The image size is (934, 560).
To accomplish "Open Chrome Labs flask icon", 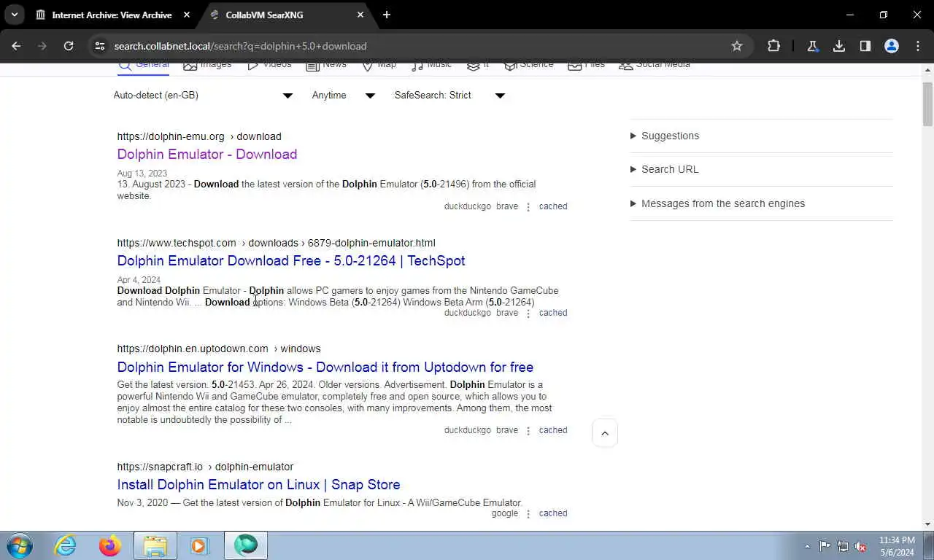I will tap(812, 46).
